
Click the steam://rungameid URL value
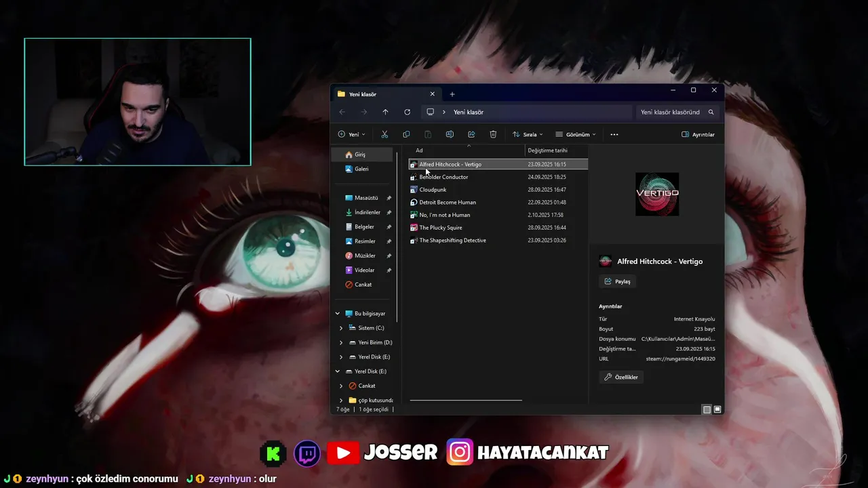(680, 359)
